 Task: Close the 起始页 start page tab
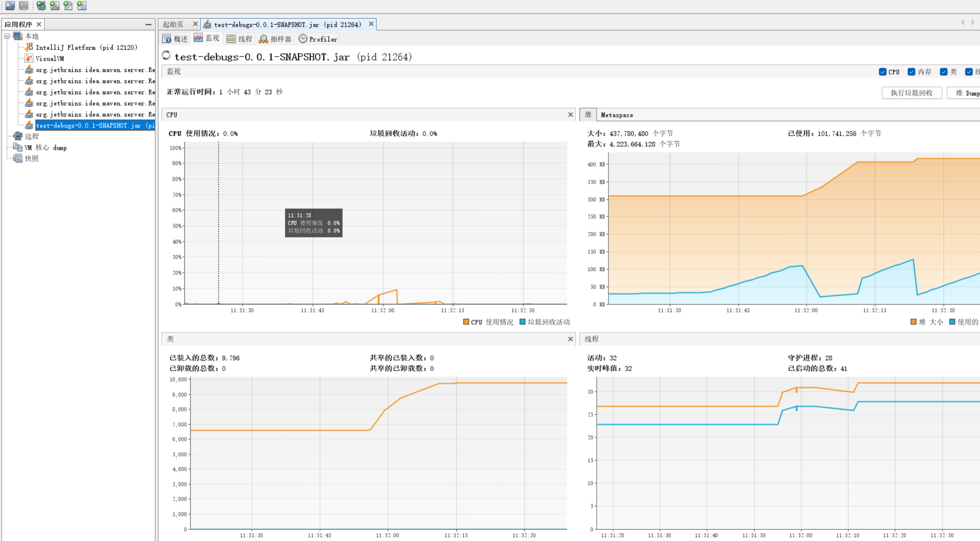pos(195,24)
